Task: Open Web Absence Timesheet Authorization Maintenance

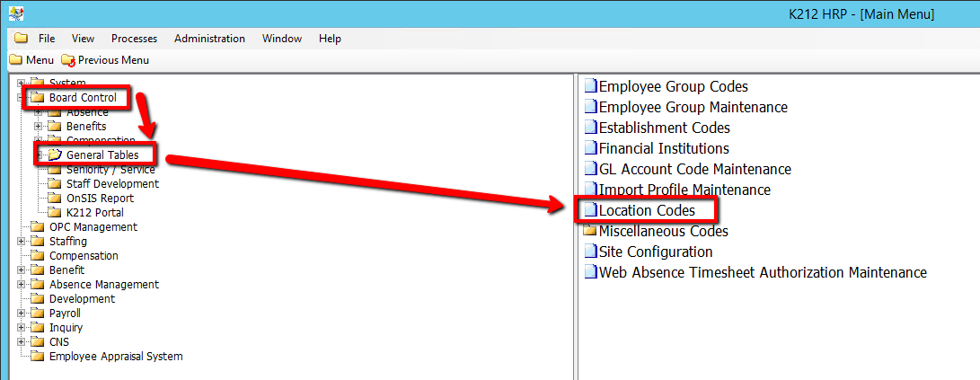Action: click(762, 272)
